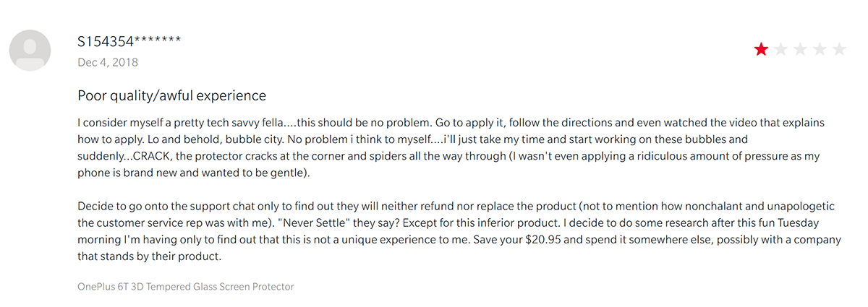Viewport: 868px width, 307px height.
Task: Click the 'Poor quality/awful experience' review title
Action: pos(171,95)
